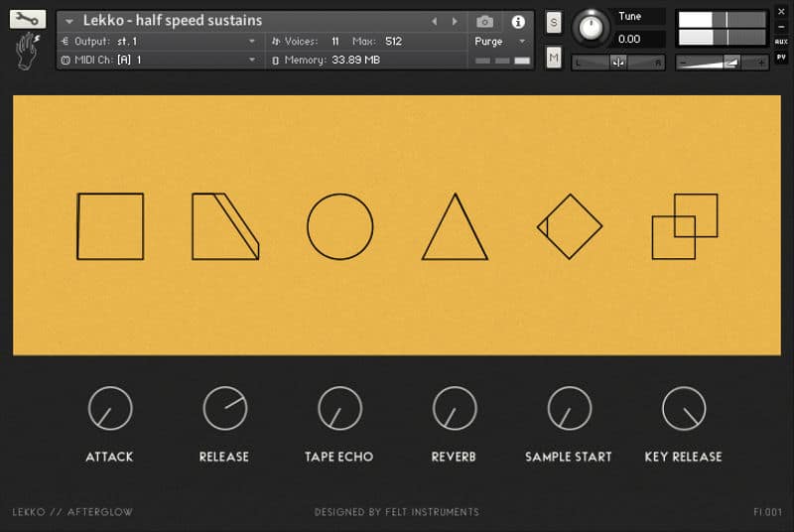Click the volume level slider

click(x=722, y=63)
